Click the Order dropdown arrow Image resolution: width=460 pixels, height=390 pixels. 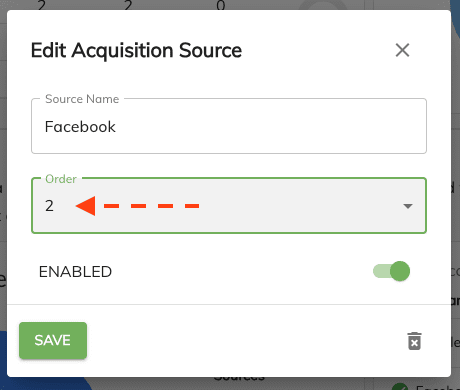[408, 206]
